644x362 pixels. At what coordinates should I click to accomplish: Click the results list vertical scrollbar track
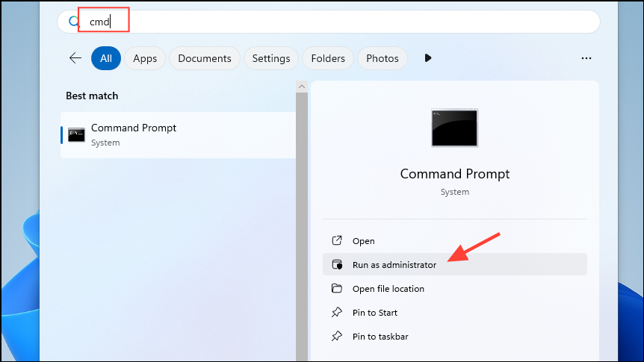click(302, 227)
